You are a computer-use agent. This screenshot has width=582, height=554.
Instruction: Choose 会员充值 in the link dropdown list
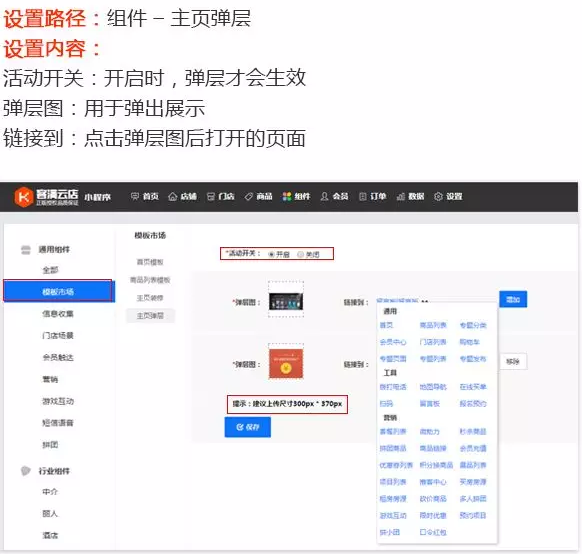pos(473,448)
